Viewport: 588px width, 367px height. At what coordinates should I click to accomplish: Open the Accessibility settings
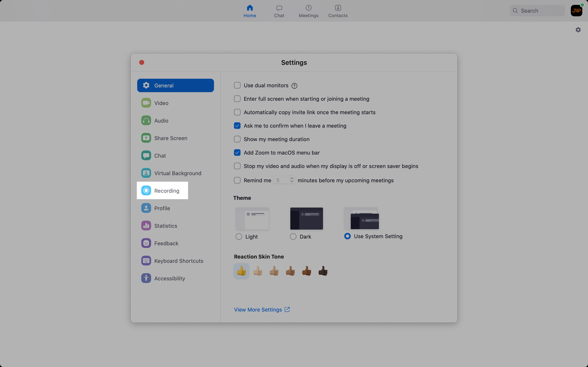(170, 278)
